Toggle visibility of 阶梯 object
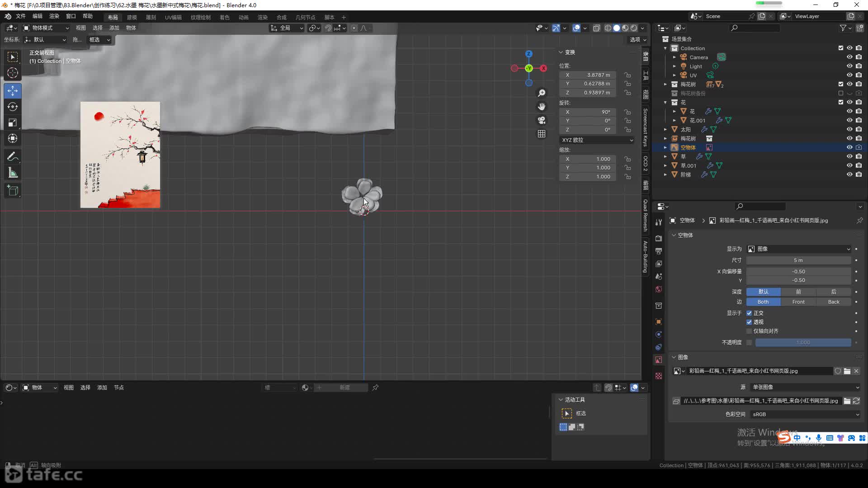 [x=849, y=174]
